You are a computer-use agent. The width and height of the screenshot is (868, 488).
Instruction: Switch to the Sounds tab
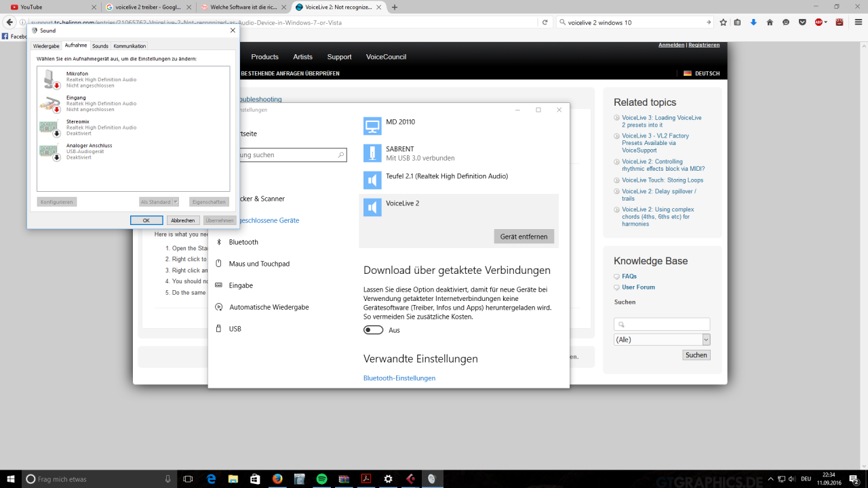coord(100,46)
